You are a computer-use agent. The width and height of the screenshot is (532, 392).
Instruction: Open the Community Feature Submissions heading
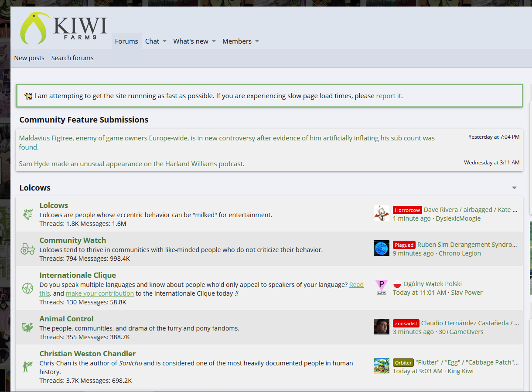tap(84, 120)
